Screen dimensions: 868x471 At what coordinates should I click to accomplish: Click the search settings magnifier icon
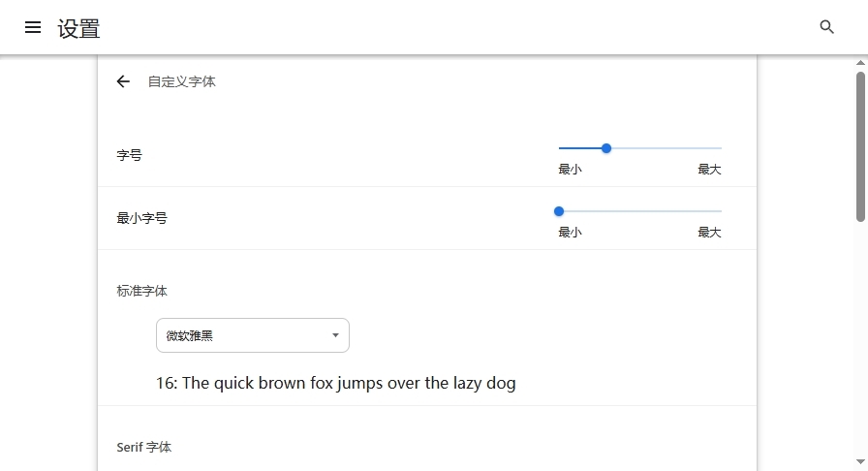click(x=826, y=27)
